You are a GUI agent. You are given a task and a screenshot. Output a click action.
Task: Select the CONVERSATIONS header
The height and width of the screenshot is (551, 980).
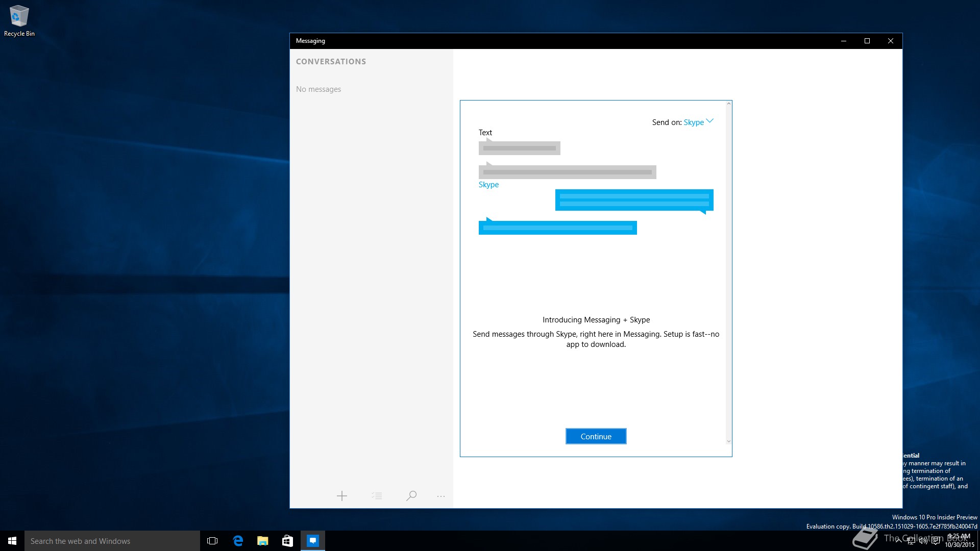331,61
